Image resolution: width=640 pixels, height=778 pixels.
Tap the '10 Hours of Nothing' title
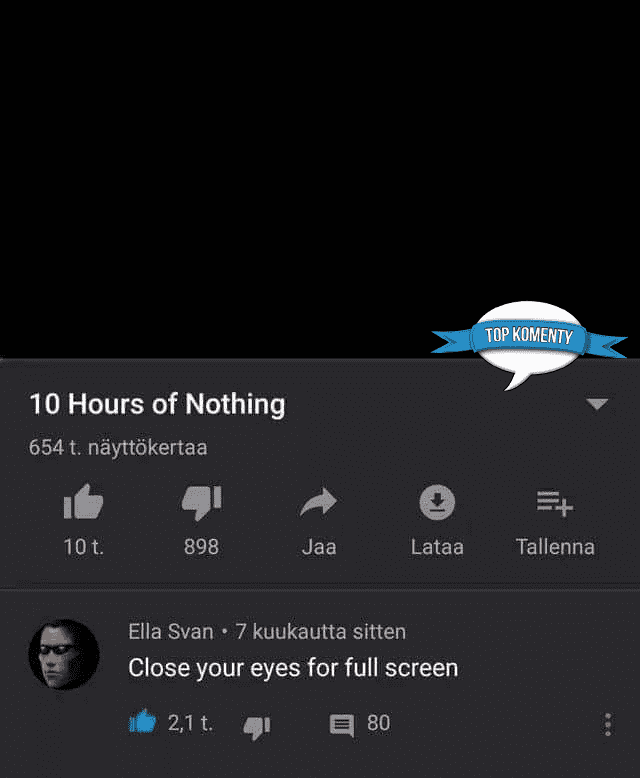point(157,403)
